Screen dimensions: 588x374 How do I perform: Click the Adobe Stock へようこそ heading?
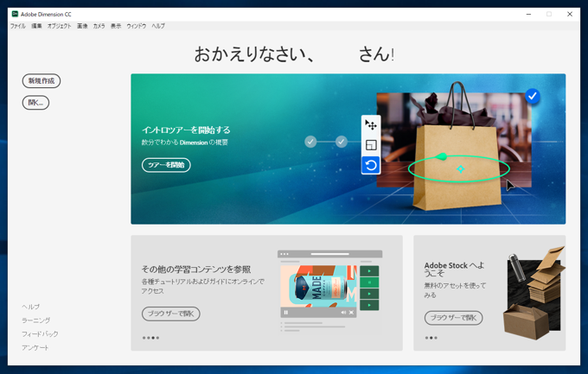[x=454, y=269]
